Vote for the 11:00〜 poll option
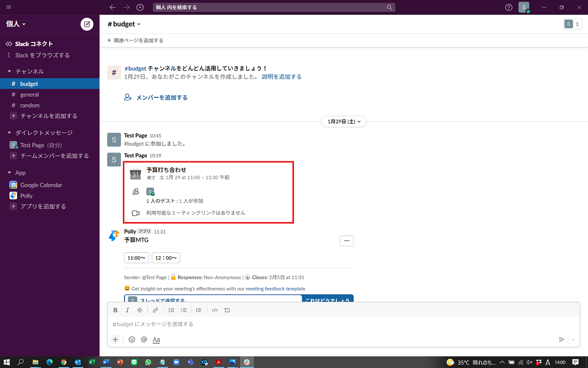 (136, 258)
